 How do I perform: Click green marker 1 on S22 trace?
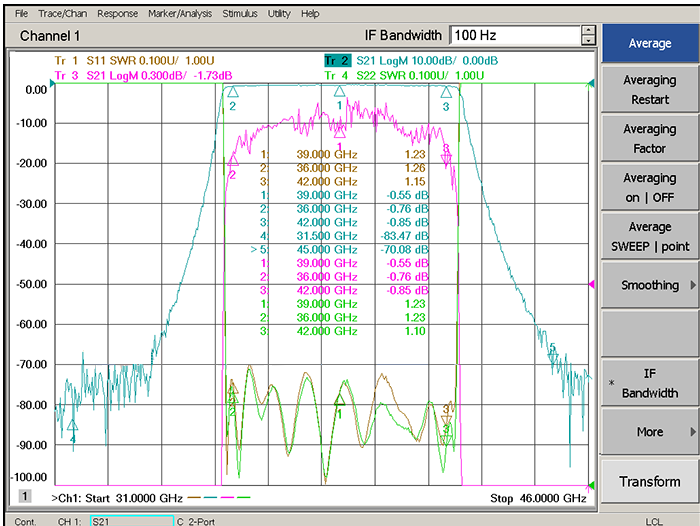point(339,400)
